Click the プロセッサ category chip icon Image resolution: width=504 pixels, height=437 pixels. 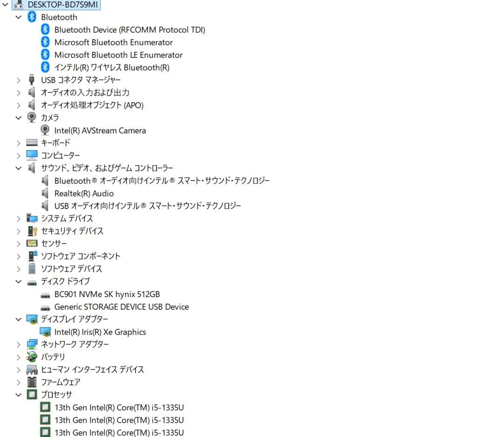(x=32, y=394)
